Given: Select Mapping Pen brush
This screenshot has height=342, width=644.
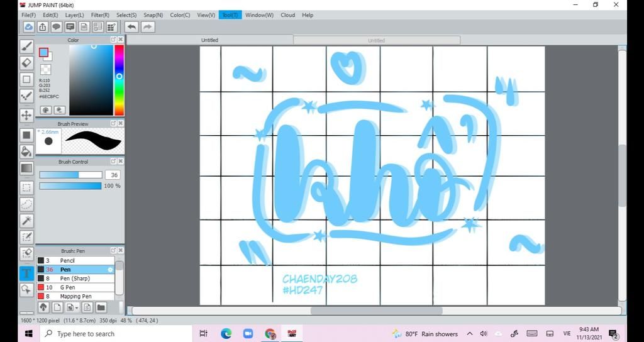Looking at the screenshot, I should tap(75, 297).
